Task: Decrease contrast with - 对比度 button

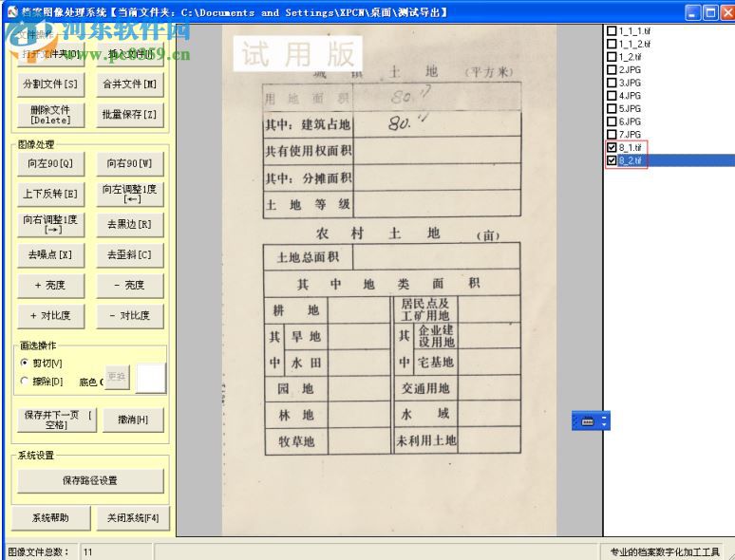Action: [x=130, y=316]
